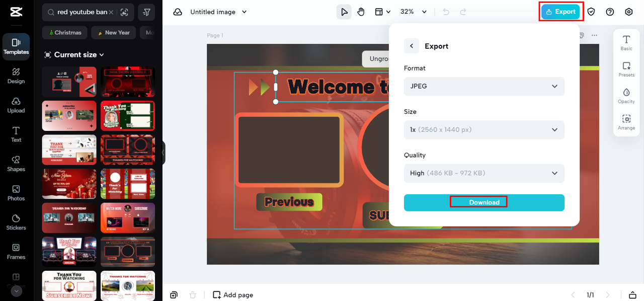Click the cloud save status icon
The height and width of the screenshot is (301, 644).
coord(177,12)
